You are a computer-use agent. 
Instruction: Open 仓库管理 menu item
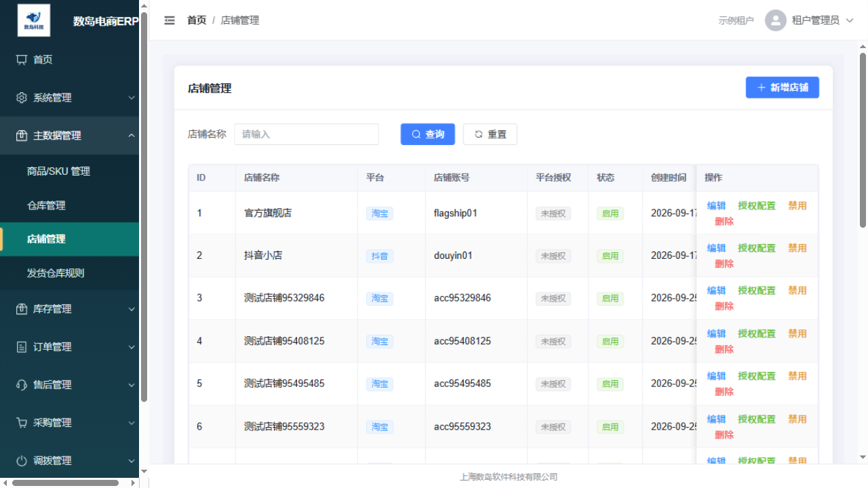[69, 205]
